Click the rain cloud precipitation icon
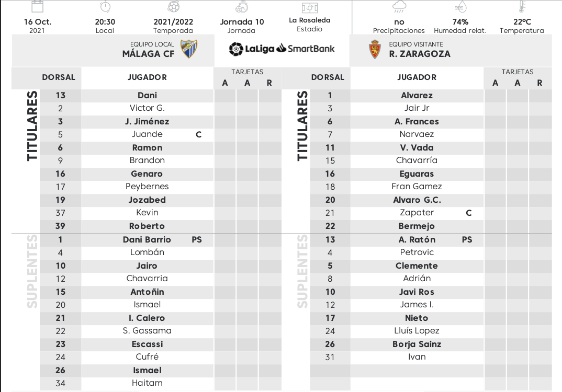Image resolution: width=562 pixels, height=392 pixels. [x=399, y=7]
